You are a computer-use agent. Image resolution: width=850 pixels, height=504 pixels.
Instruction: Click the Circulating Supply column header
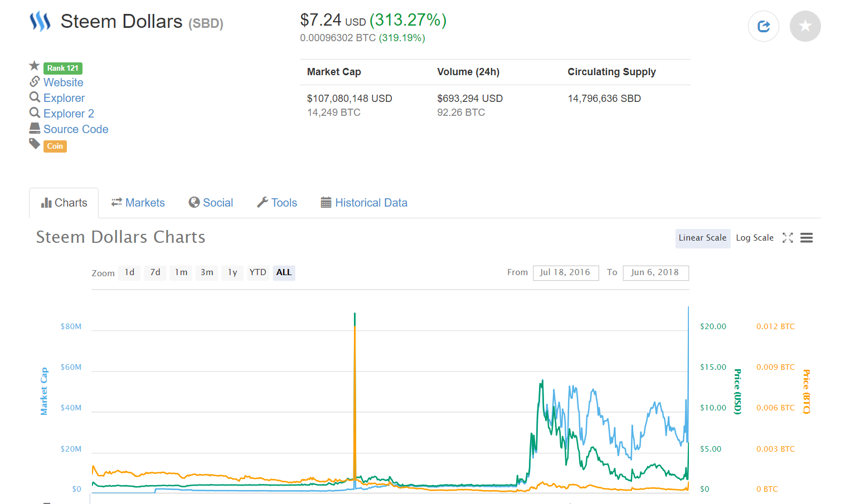[x=611, y=72]
